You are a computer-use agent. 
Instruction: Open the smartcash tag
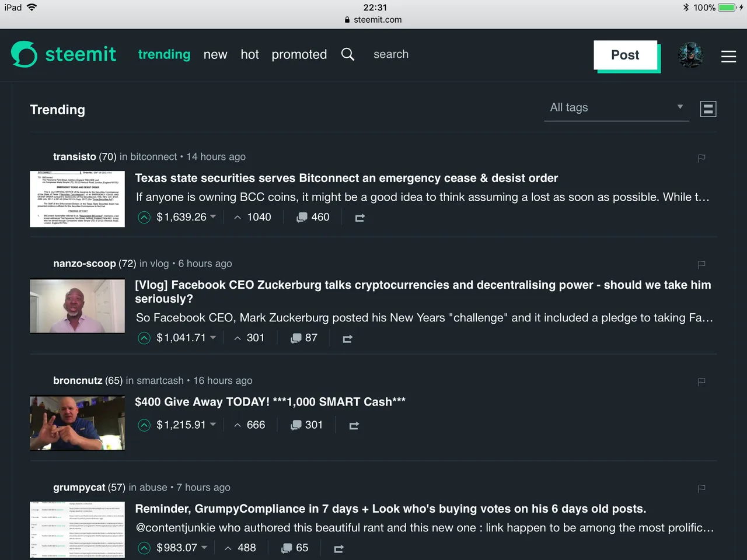coord(160,380)
